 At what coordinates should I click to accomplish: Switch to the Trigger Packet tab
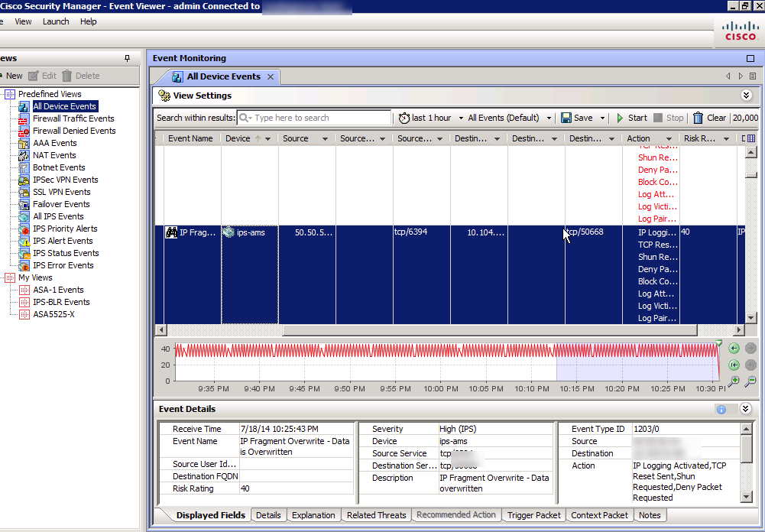(x=533, y=515)
